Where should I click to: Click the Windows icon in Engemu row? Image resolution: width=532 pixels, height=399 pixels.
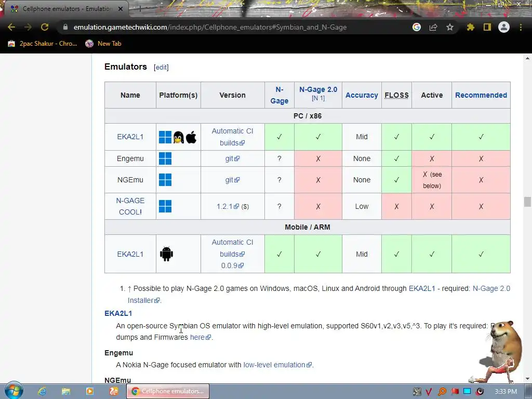165,158
